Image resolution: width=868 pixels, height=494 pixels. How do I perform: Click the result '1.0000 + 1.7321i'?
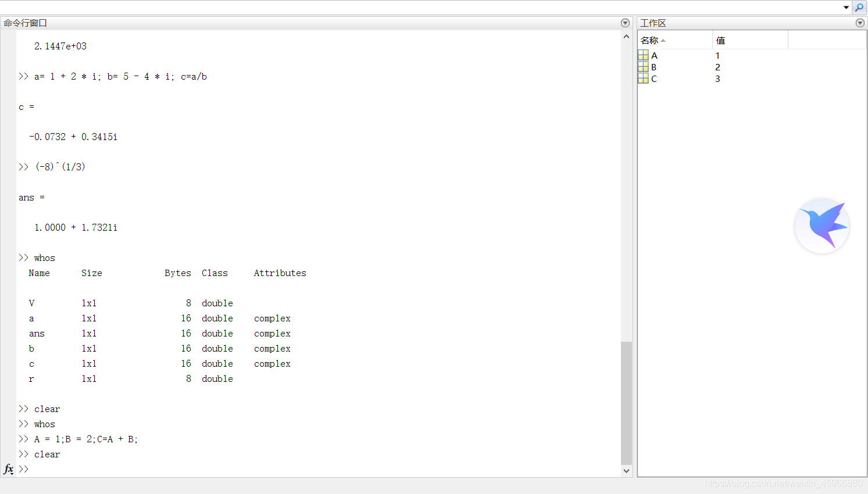point(76,227)
